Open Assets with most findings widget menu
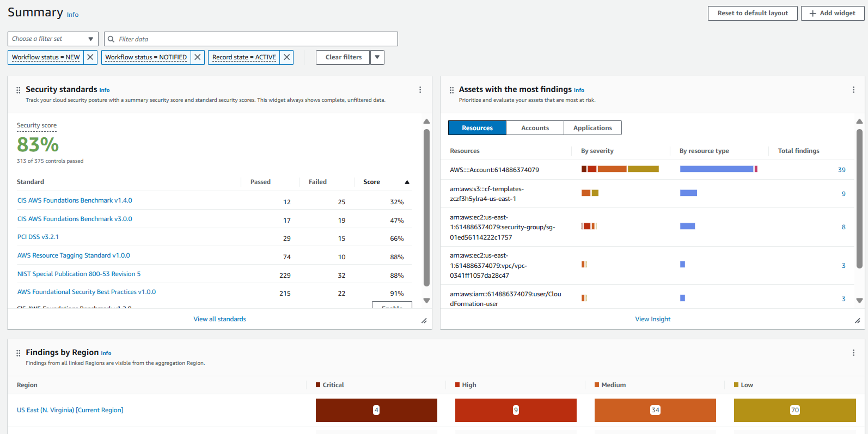The height and width of the screenshot is (434, 868). click(853, 90)
